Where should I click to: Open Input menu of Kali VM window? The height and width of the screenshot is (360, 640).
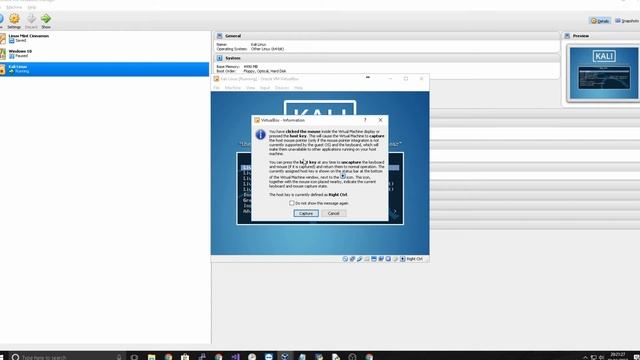coord(265,88)
